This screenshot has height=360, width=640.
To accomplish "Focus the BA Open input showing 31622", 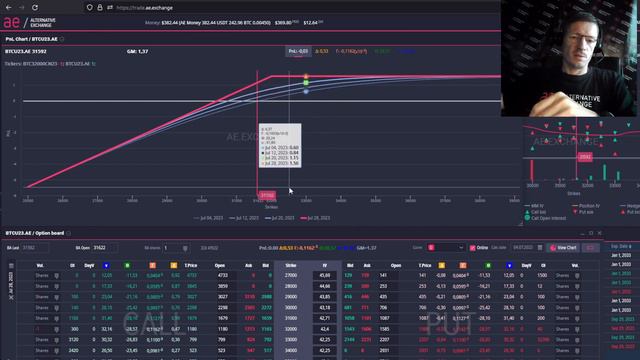I will pos(105,248).
